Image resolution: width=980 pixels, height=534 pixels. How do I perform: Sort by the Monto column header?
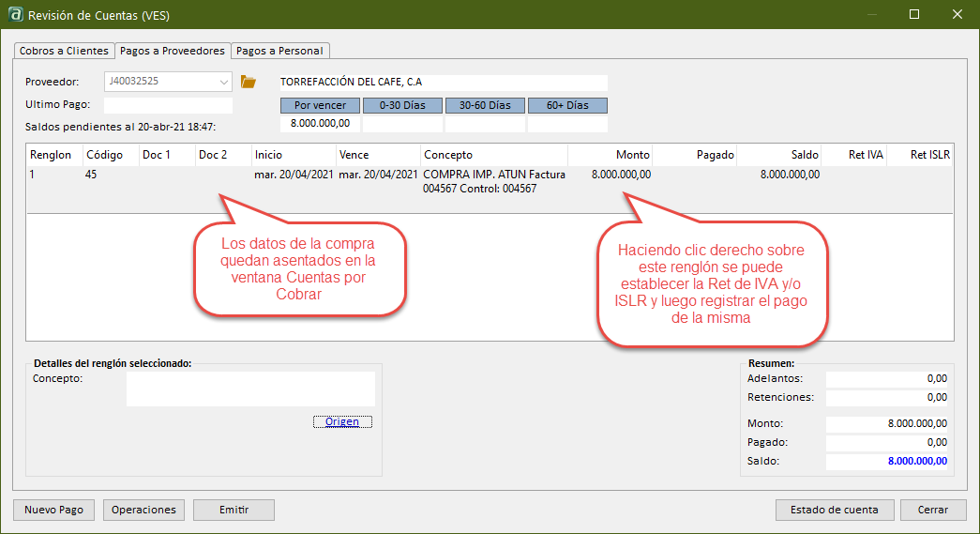coord(610,155)
